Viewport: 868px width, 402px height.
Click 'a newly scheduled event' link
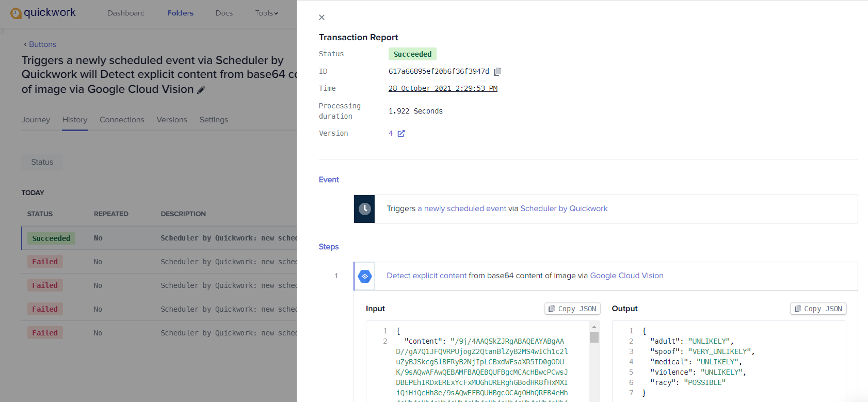pos(462,208)
